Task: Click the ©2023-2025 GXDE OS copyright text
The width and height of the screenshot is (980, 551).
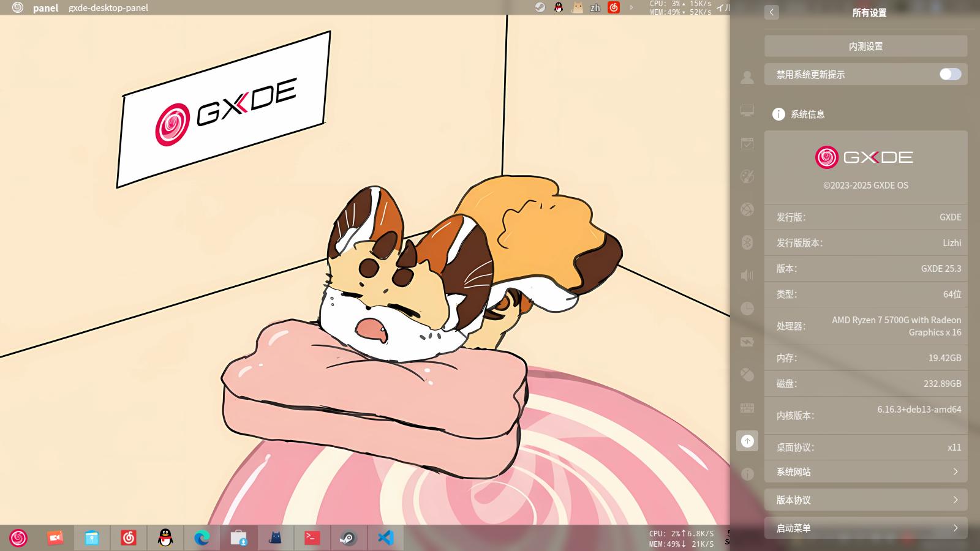Action: click(865, 185)
